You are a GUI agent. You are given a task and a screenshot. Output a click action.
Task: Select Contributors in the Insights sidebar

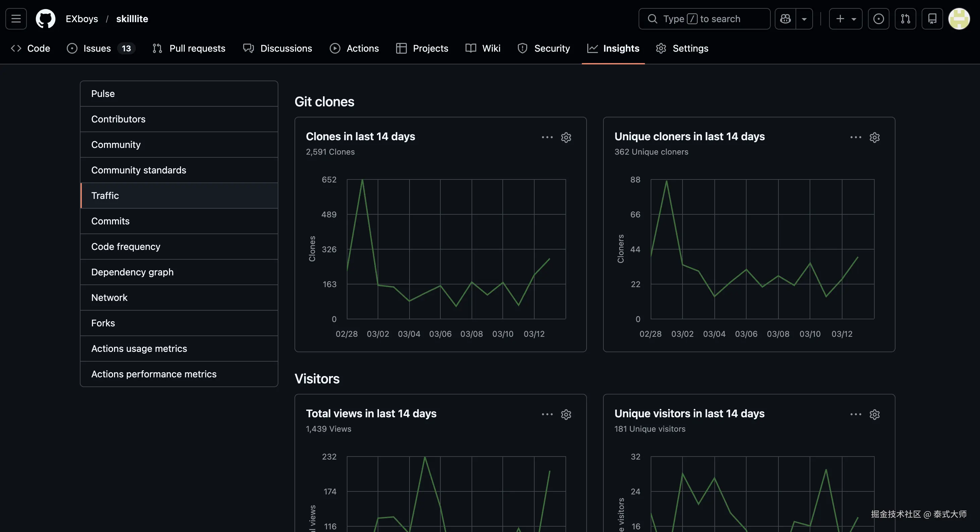pos(118,119)
